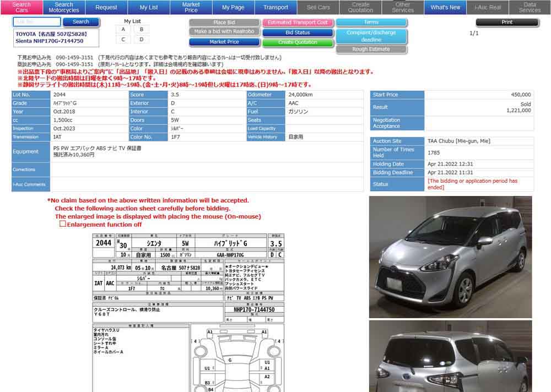
Task: Select the number of times held 1785
Action: coord(434,153)
